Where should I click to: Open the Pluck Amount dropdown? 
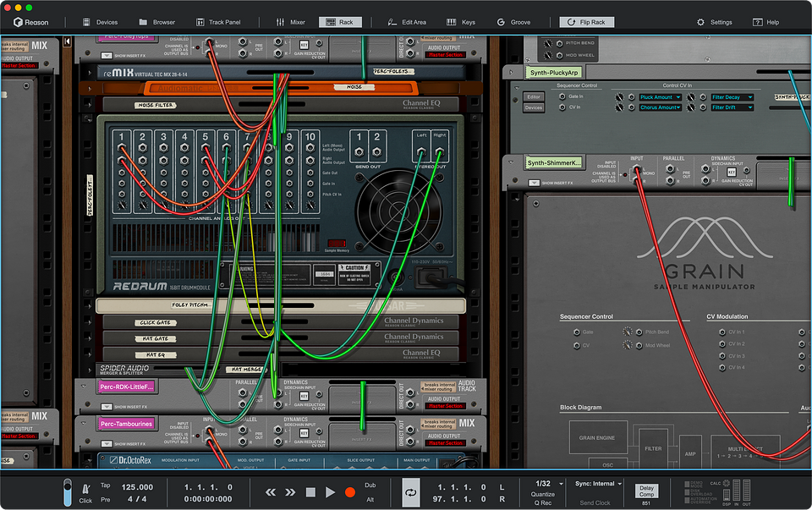[x=660, y=97]
